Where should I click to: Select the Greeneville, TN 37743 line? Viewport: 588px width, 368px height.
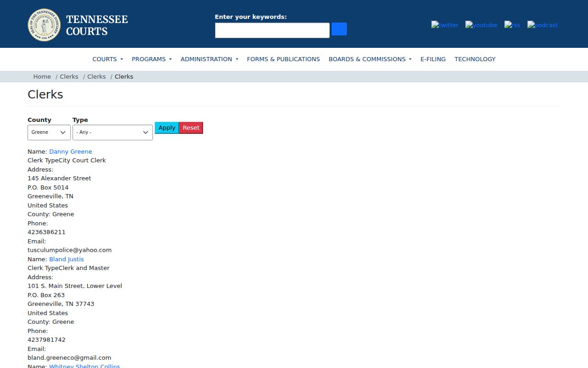pyautogui.click(x=61, y=304)
